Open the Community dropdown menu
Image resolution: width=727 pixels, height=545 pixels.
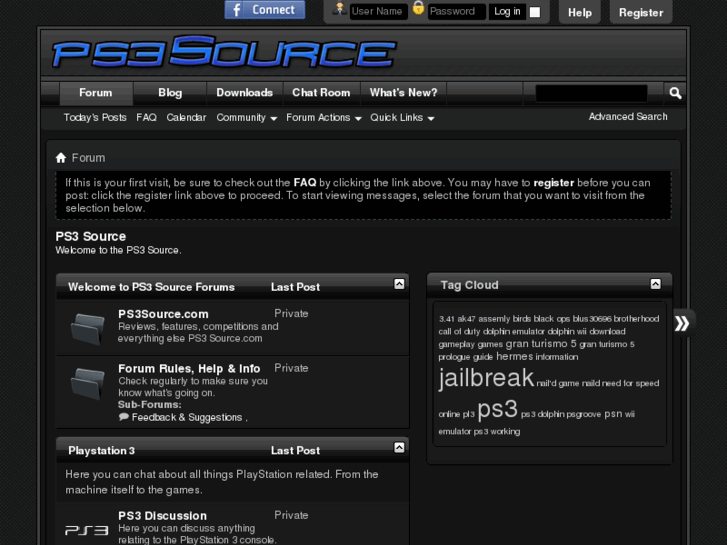pos(247,118)
